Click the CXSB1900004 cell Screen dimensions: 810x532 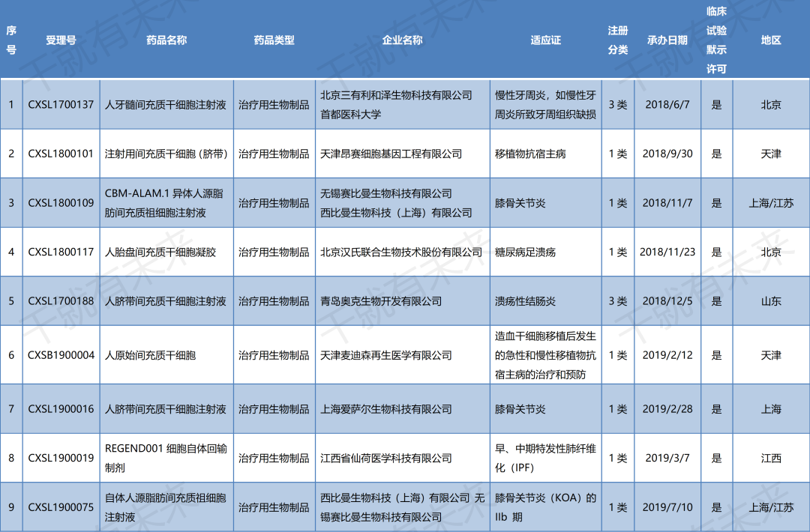(61, 355)
